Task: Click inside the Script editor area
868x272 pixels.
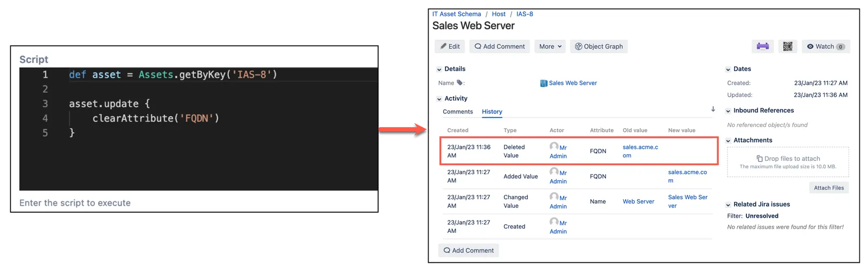Action: click(199, 129)
